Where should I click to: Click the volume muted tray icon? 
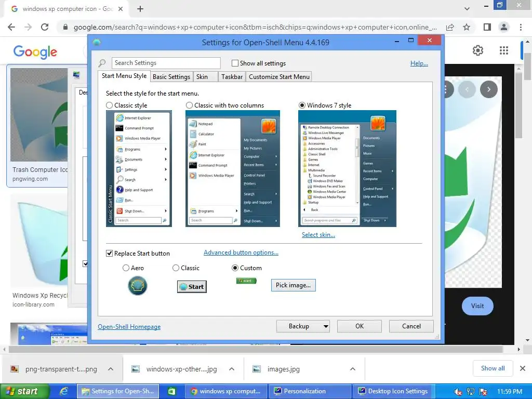(x=458, y=392)
